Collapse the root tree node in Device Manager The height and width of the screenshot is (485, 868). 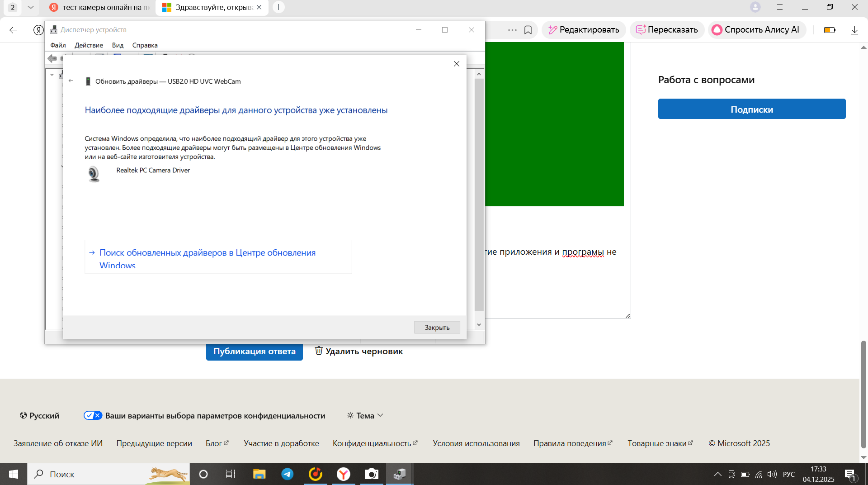coord(52,75)
